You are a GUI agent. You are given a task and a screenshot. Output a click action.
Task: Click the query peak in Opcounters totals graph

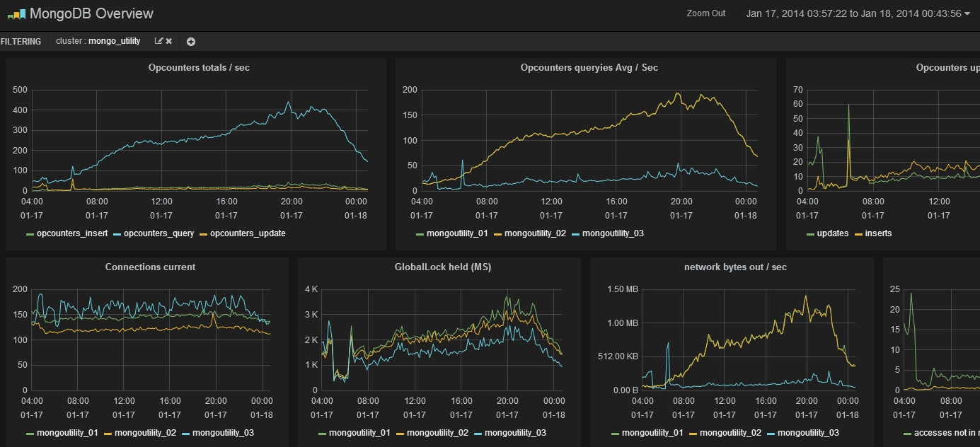288,103
